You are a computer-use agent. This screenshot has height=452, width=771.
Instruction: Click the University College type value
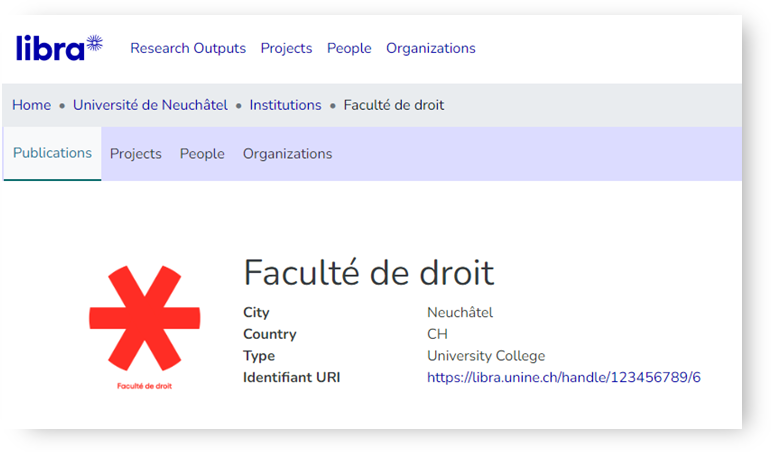click(x=486, y=356)
